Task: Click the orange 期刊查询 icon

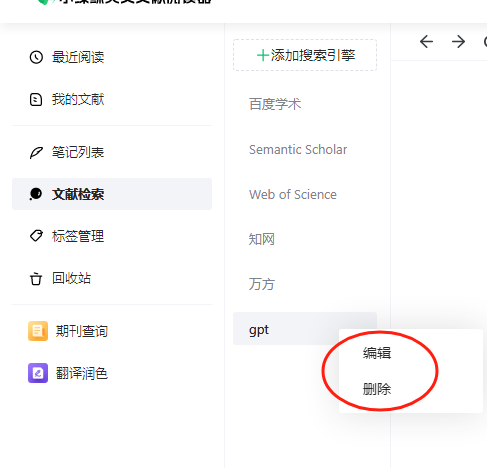Action: 38,331
